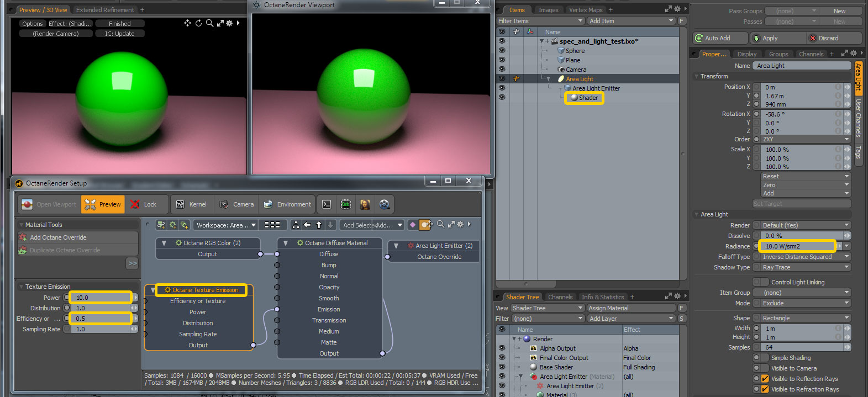Click the rotate icon in Preview toolbar
The width and height of the screenshot is (868, 397).
[x=198, y=23]
